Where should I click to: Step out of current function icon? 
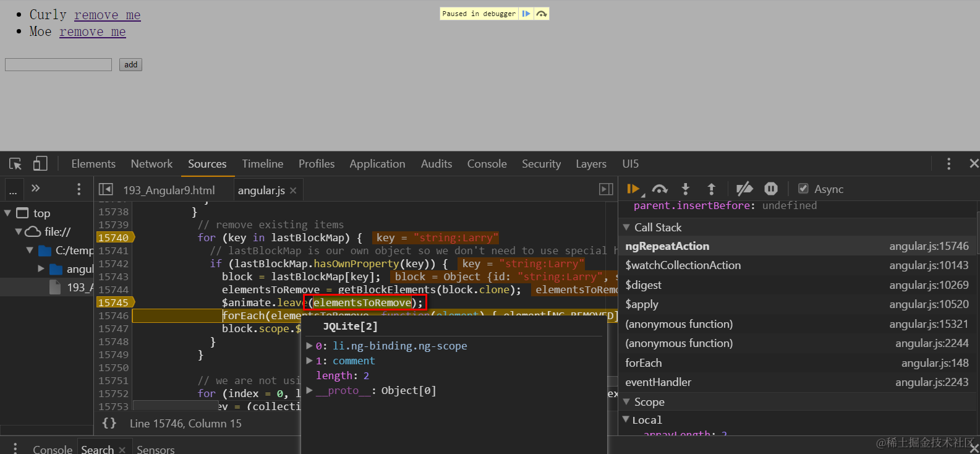(711, 189)
